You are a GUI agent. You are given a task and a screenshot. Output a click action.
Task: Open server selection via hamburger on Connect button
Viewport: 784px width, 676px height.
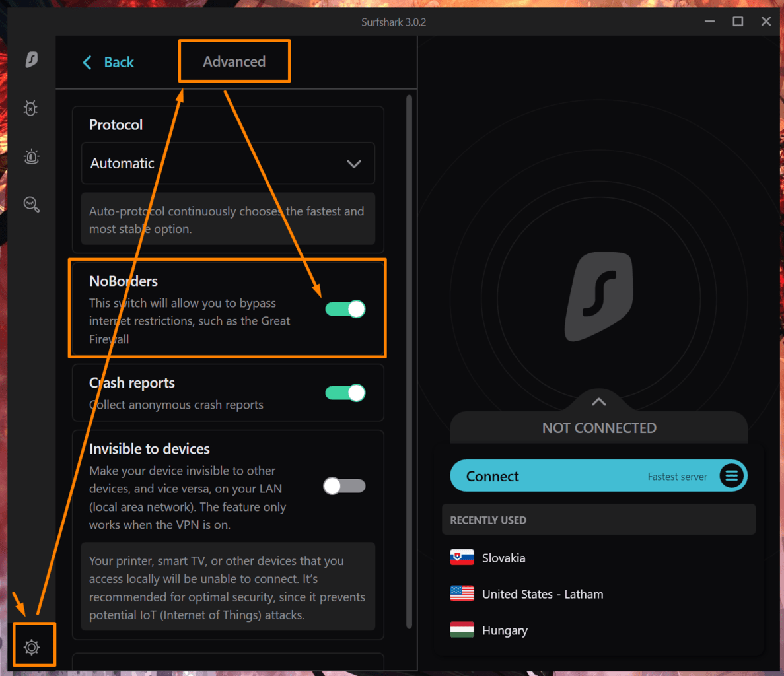point(732,475)
